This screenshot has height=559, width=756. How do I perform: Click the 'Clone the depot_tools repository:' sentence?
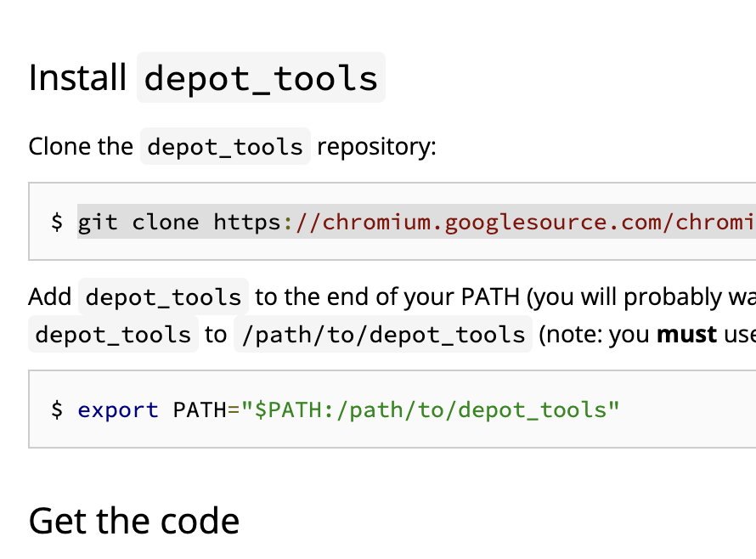pyautogui.click(x=233, y=146)
